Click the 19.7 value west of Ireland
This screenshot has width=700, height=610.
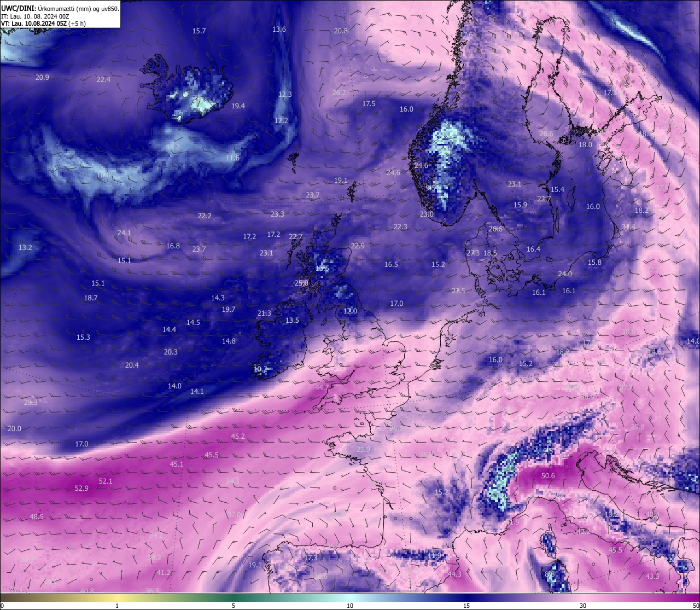click(x=229, y=310)
